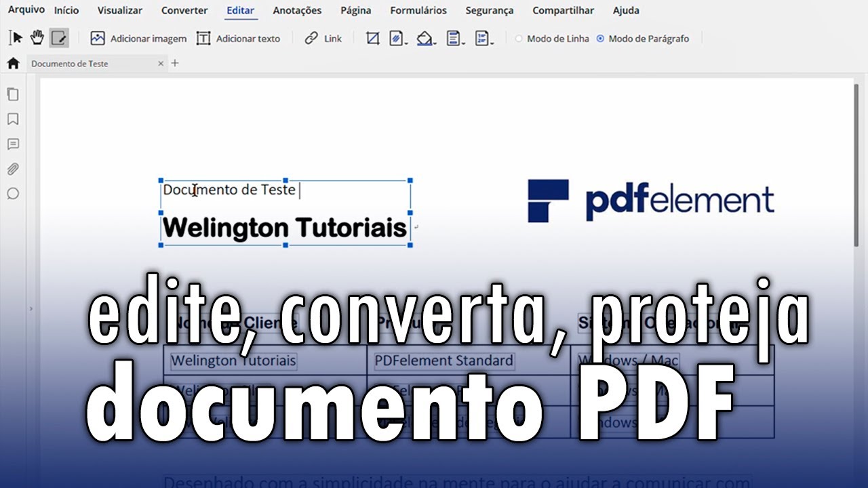Expand the left sidebar arrow
The height and width of the screenshot is (488, 868).
[31, 308]
